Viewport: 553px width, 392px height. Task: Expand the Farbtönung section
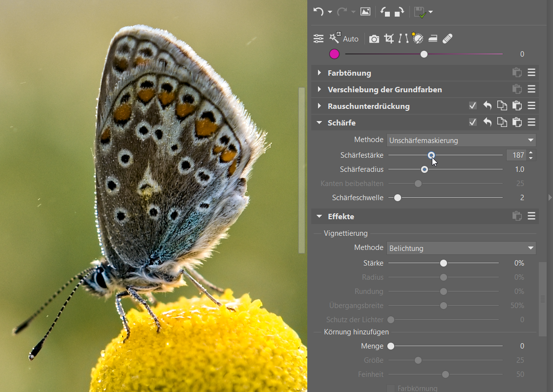[x=319, y=73]
